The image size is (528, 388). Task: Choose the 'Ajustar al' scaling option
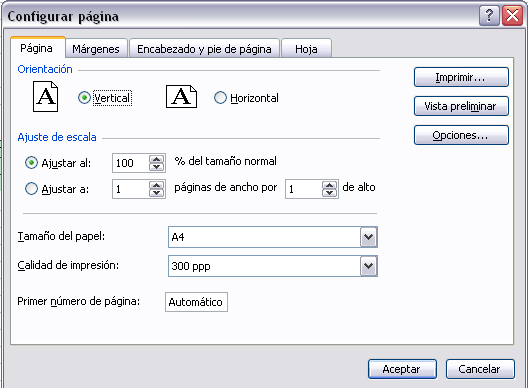(31, 163)
